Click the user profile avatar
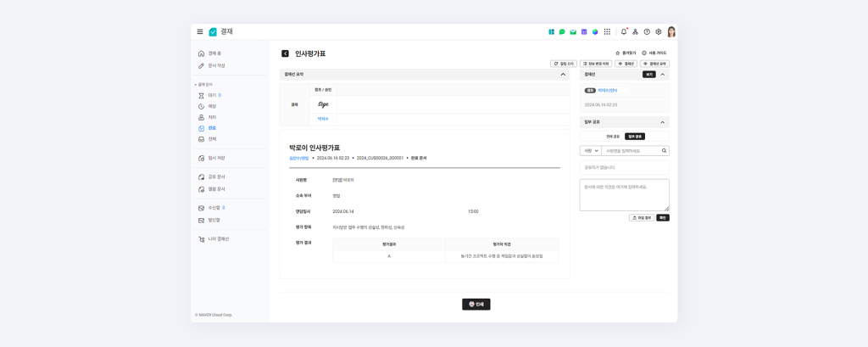Screen dimensions: 868x347 point(671,32)
